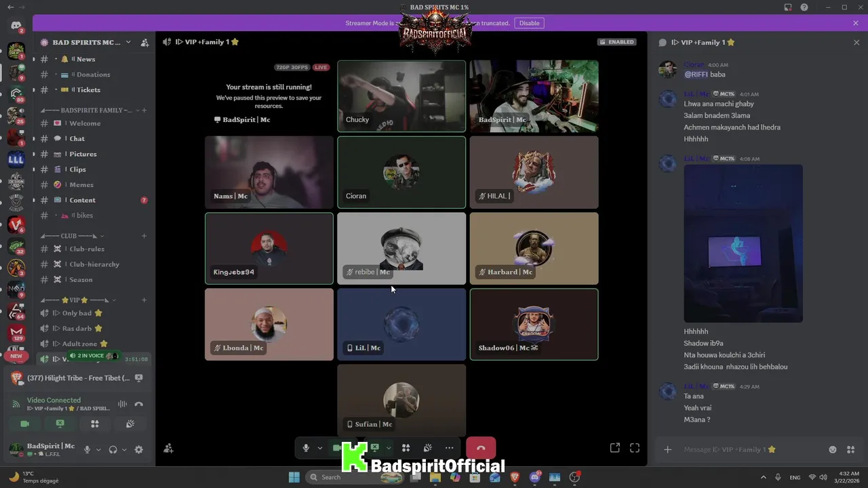Open Activities from the left voice panel
Image resolution: width=868 pixels, height=488 pixels.
click(95, 424)
